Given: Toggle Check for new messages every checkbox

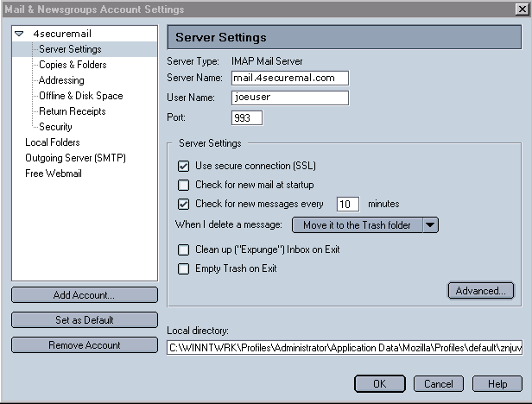Looking at the screenshot, I should pyautogui.click(x=183, y=205).
